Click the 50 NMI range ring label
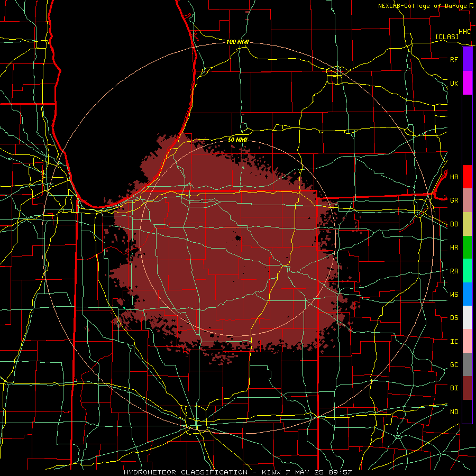Viewport: 476px width, 476px height. [x=237, y=140]
